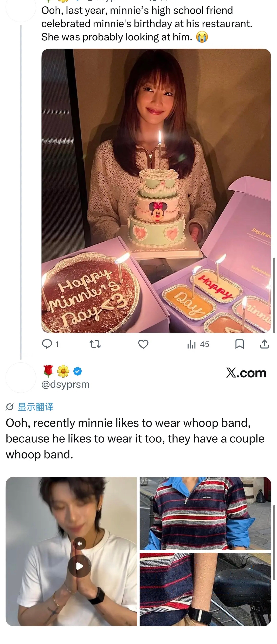This screenshot has height=644, width=277.
Task: Tap the share icon under the tweet
Action: (x=264, y=344)
